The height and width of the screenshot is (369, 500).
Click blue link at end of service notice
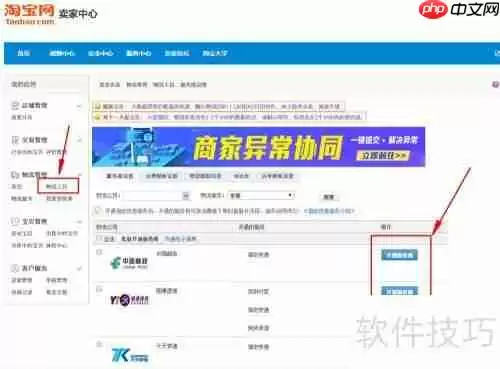(x=329, y=211)
